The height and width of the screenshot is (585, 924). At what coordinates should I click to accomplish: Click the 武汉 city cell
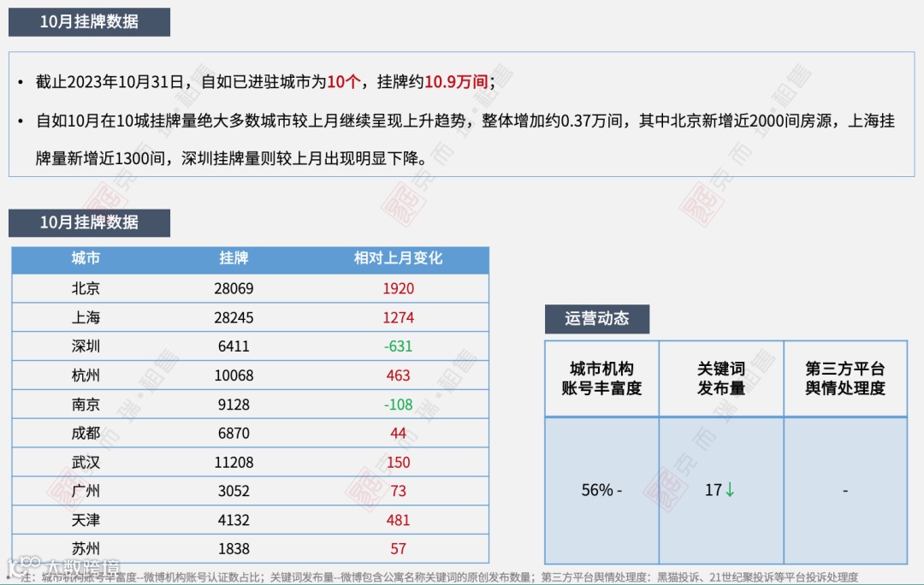coord(86,463)
